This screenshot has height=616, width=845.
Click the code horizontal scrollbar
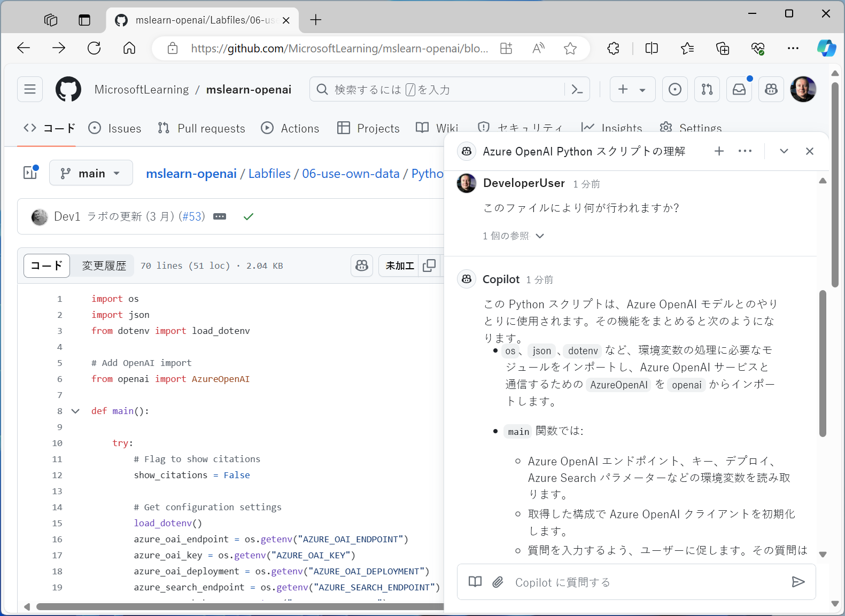[241, 606]
